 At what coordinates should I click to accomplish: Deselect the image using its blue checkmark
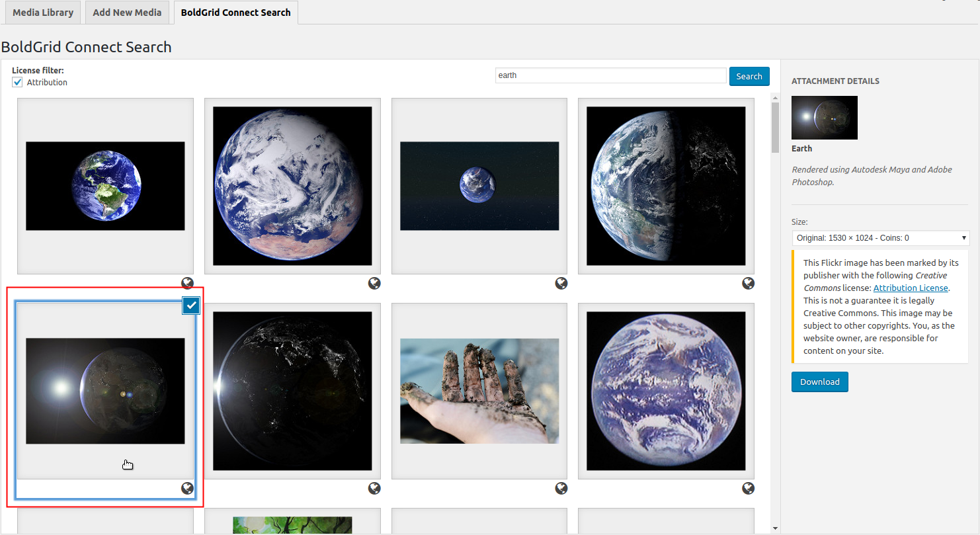pyautogui.click(x=191, y=306)
